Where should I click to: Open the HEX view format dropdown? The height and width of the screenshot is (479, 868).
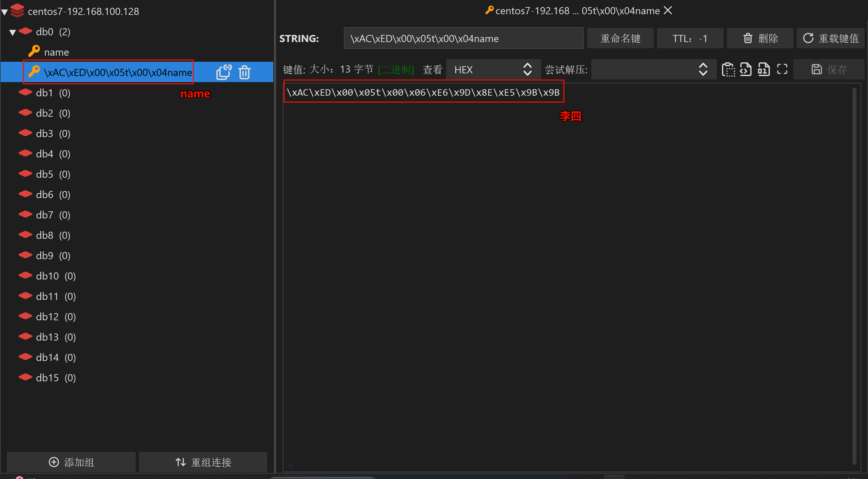493,70
